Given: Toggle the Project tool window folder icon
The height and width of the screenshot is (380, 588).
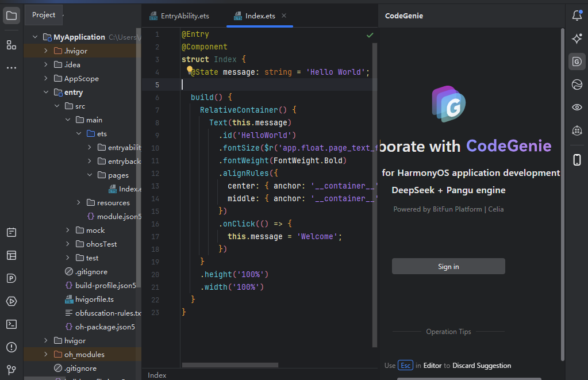Looking at the screenshot, I should coord(11,15).
